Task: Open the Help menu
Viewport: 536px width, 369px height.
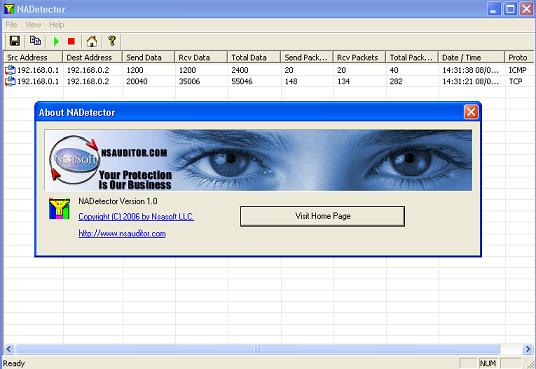Action: tap(56, 25)
